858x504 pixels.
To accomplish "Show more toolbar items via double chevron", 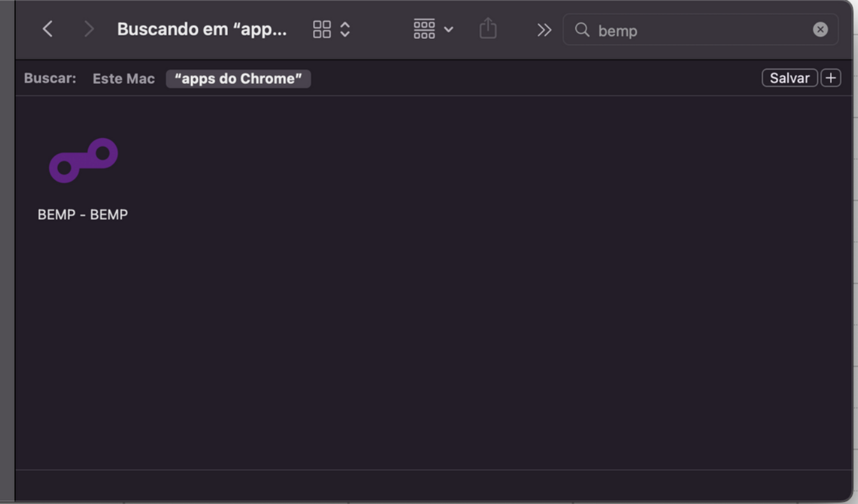I will point(544,30).
